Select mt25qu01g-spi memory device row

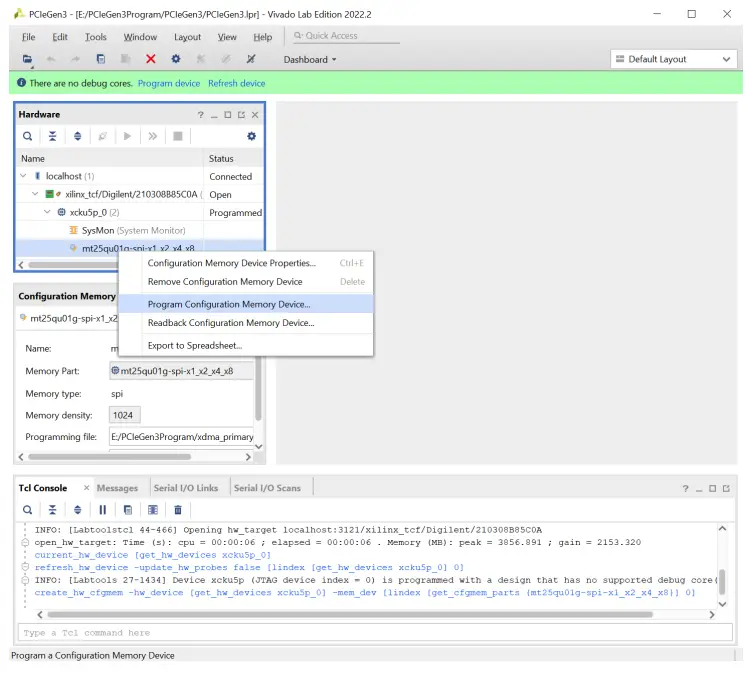tap(139, 247)
